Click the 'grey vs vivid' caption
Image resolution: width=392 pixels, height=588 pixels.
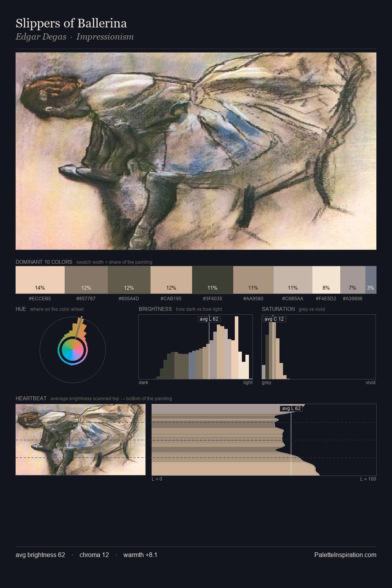pos(312,309)
